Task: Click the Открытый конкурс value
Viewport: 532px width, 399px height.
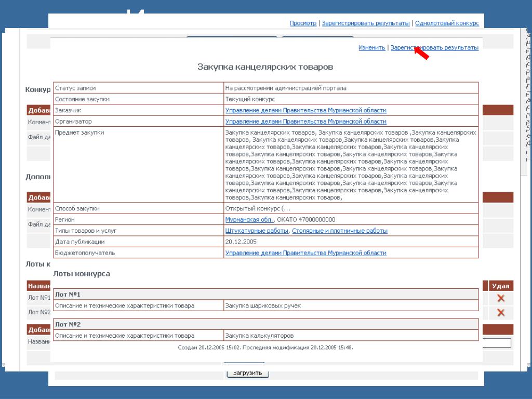Action: pyautogui.click(x=258, y=208)
